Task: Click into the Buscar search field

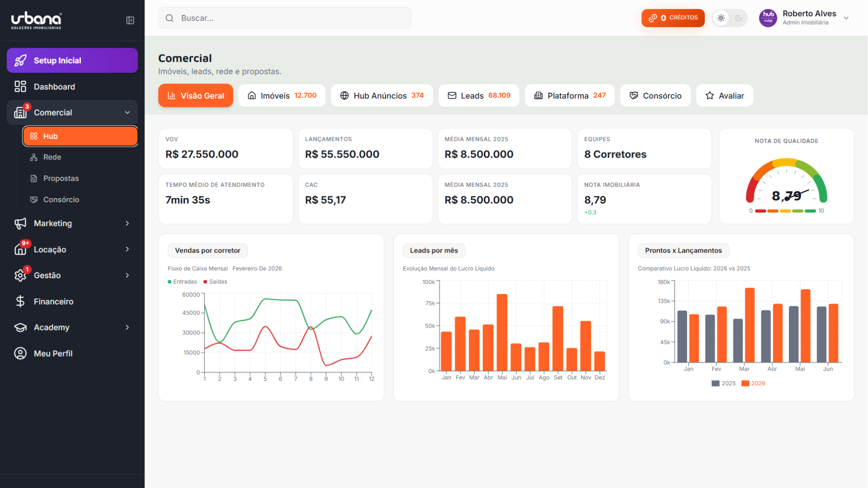Action: tap(291, 18)
